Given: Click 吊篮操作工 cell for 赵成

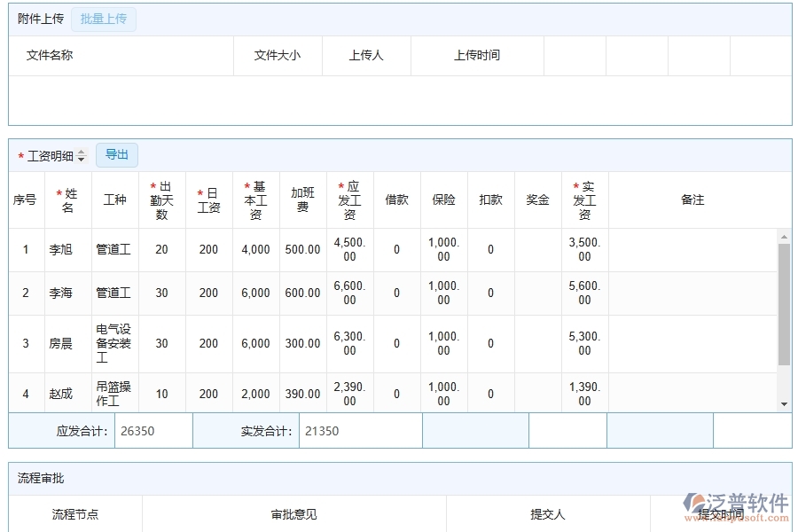Looking at the screenshot, I should (x=114, y=393).
